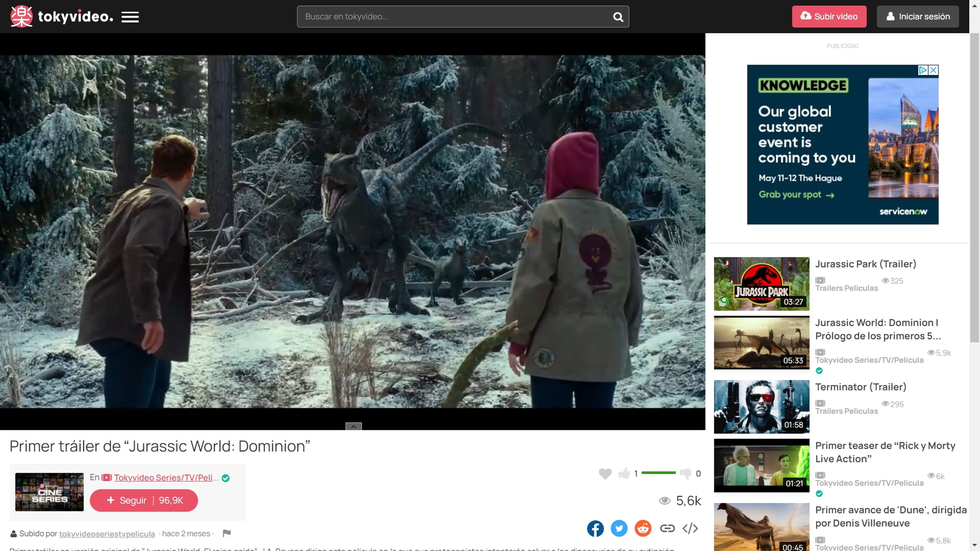
Task: Play the Terminator (Trailer) thumbnail
Action: coord(761,407)
